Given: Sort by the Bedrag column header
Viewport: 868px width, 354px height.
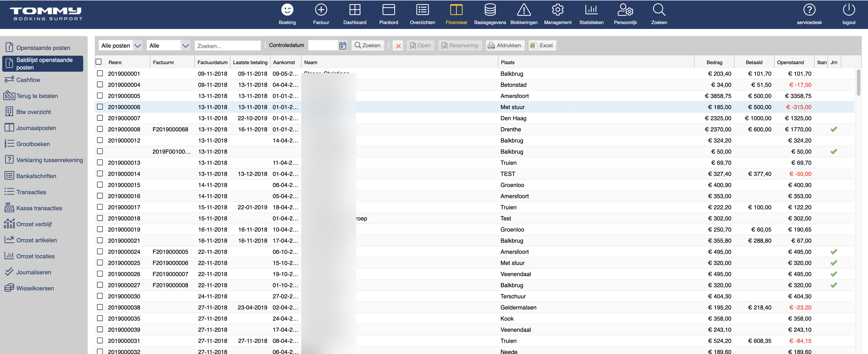Looking at the screenshot, I should [x=714, y=62].
